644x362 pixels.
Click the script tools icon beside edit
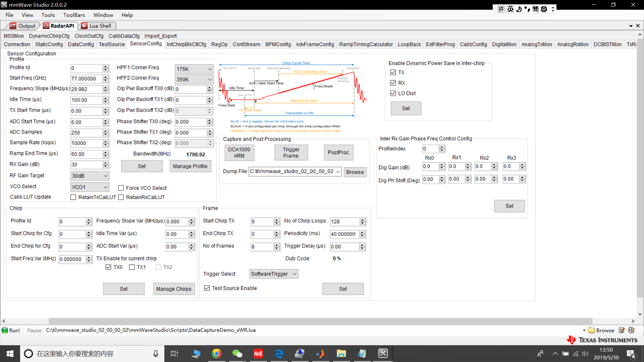click(632, 330)
